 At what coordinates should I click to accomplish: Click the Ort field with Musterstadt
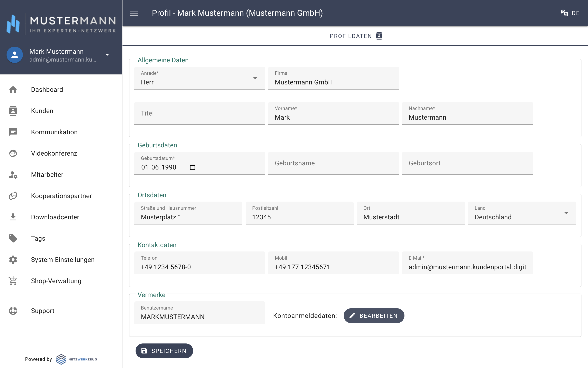pos(411,213)
